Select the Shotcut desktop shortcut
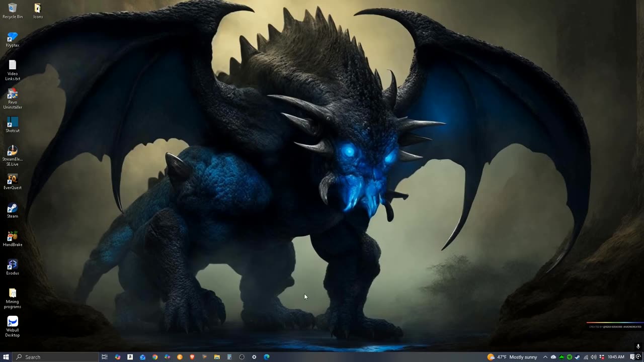This screenshot has height=362, width=644. pos(13,125)
